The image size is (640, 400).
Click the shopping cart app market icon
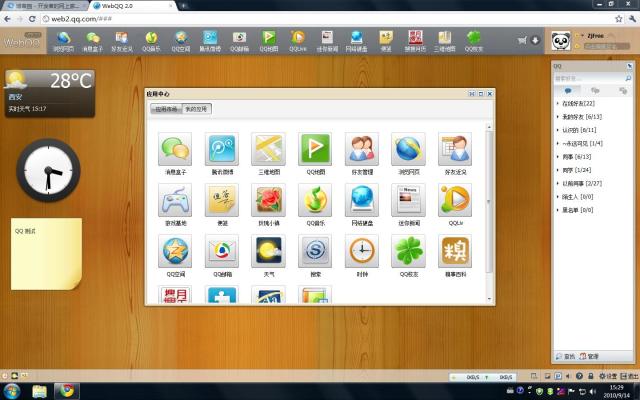coord(522,40)
